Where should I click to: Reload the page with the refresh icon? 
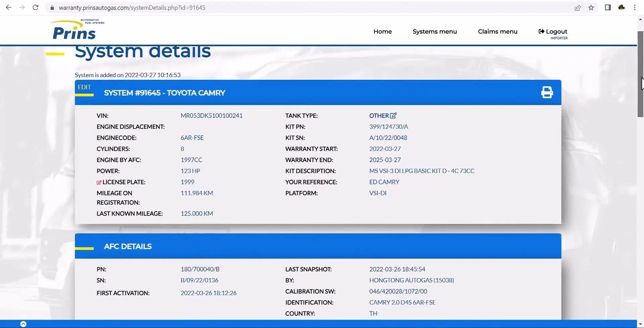tap(35, 7)
